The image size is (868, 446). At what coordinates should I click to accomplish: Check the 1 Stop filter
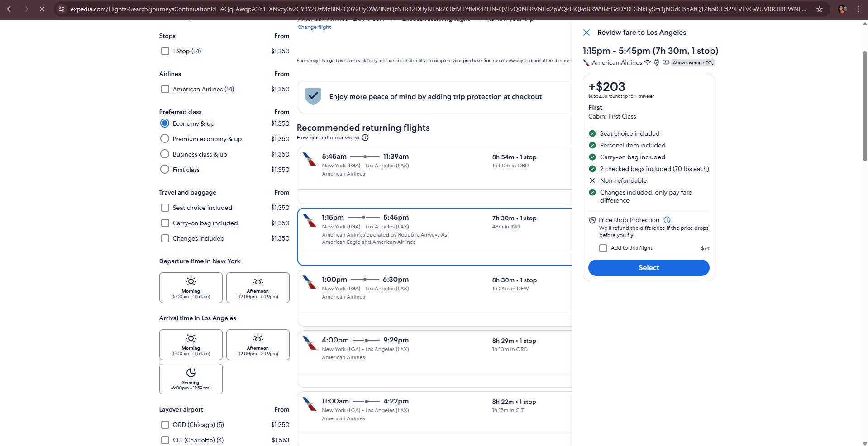(165, 51)
